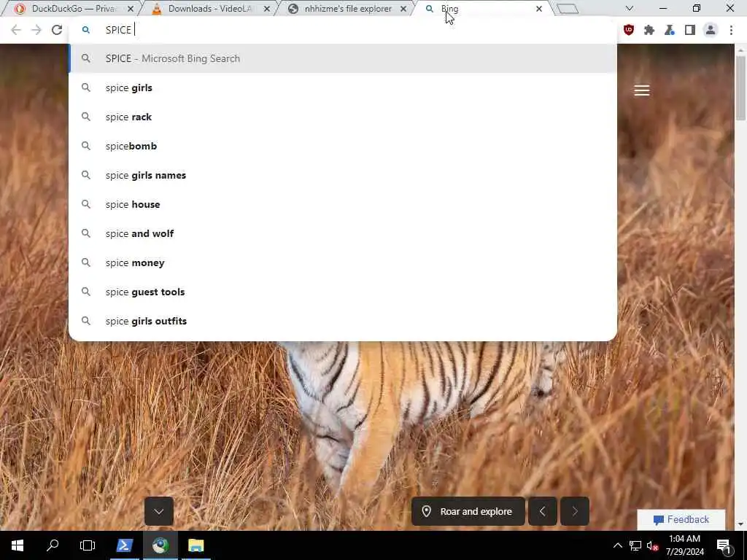Open PowerShell from the taskbar
The image size is (747, 560).
[124, 545]
